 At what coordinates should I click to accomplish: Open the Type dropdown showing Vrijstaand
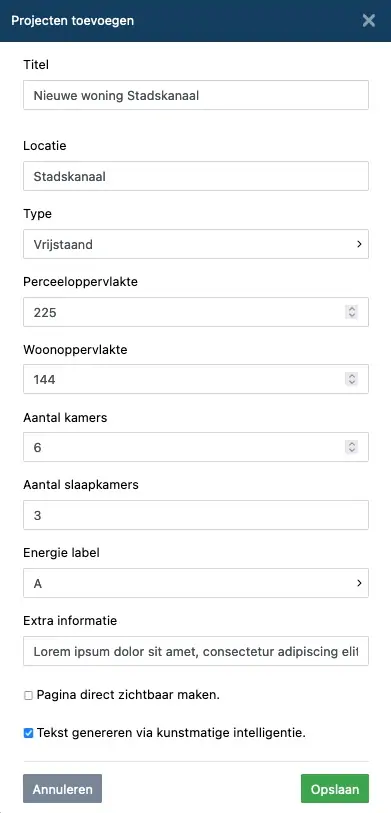(196, 244)
